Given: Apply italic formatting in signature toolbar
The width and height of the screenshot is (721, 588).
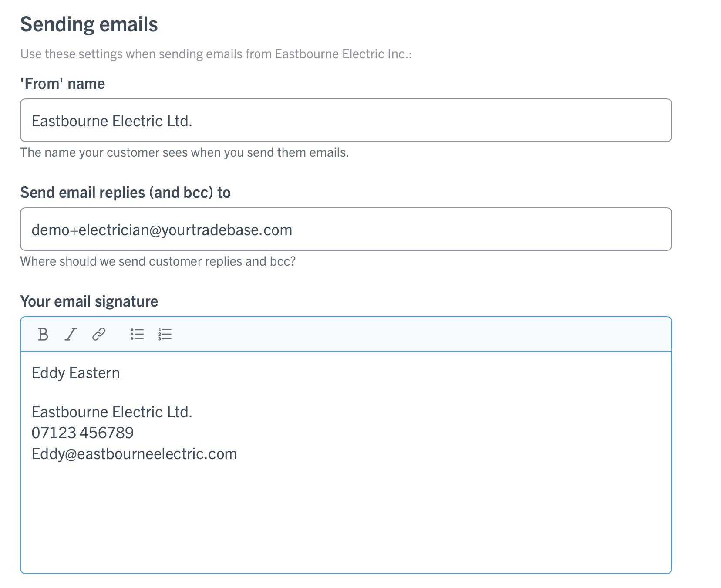Looking at the screenshot, I should (71, 335).
